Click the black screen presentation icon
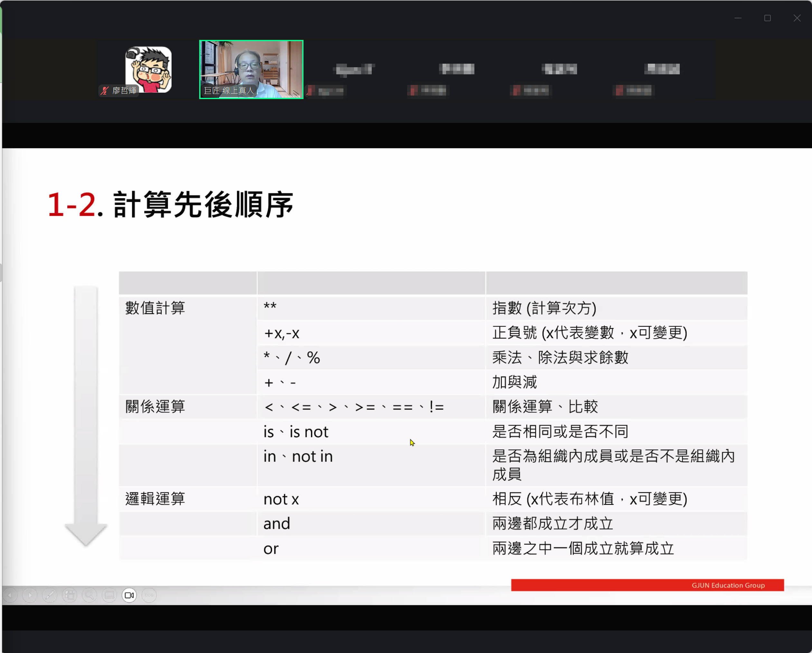This screenshot has height=653, width=812. pos(110,595)
